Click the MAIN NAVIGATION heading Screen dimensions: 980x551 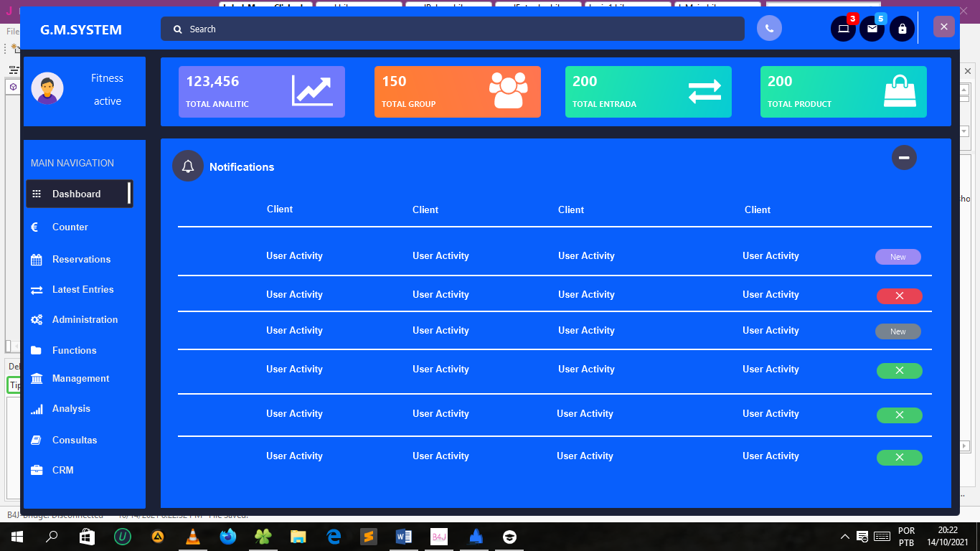(72, 163)
